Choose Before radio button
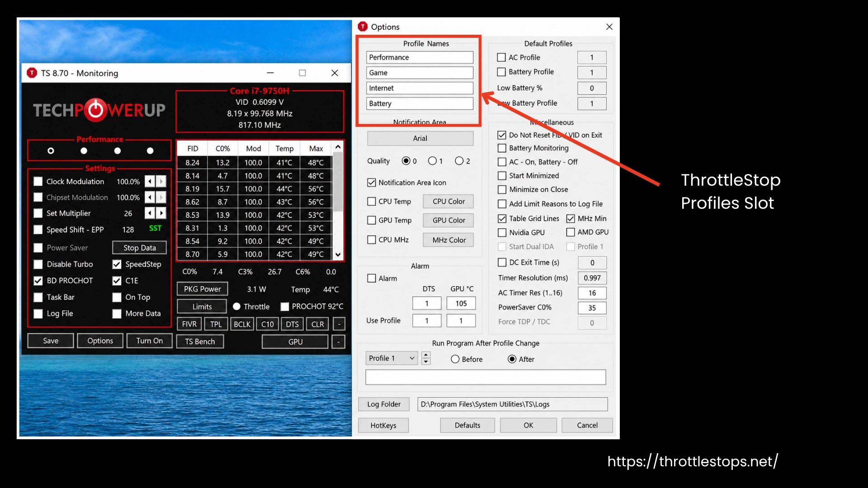The height and width of the screenshot is (488, 868). pos(455,359)
